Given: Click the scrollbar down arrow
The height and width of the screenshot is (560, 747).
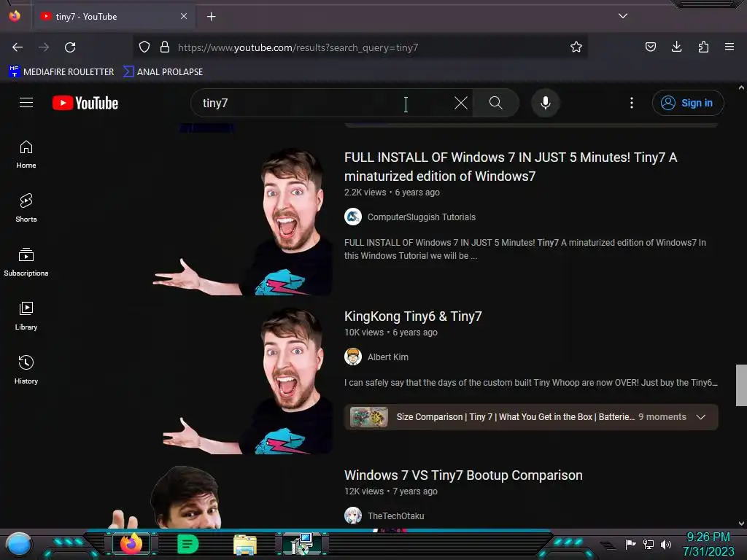Looking at the screenshot, I should (741, 524).
